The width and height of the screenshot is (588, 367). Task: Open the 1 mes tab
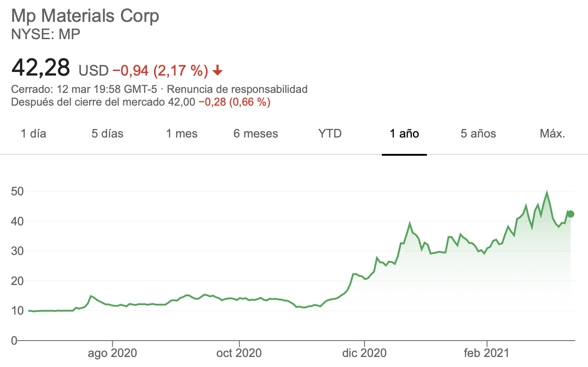point(182,134)
